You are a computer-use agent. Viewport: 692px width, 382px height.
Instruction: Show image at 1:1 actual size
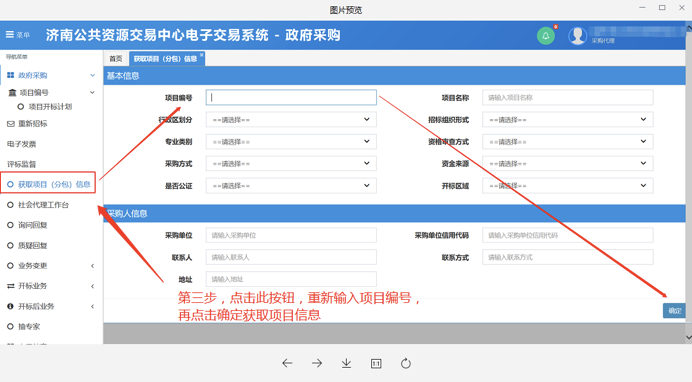[376, 363]
